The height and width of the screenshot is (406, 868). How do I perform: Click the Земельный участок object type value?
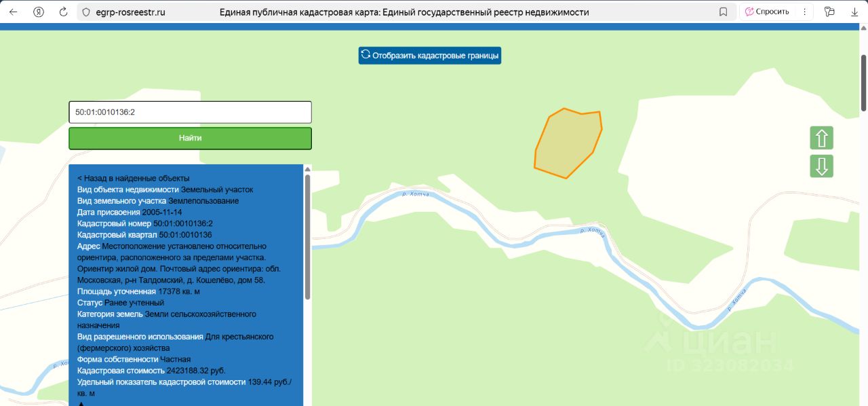[x=217, y=189]
